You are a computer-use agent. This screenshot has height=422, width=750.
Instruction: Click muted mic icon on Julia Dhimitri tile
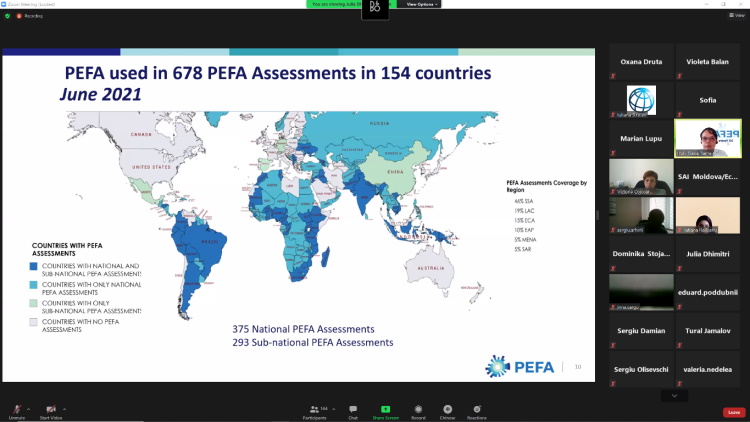pyautogui.click(x=679, y=268)
